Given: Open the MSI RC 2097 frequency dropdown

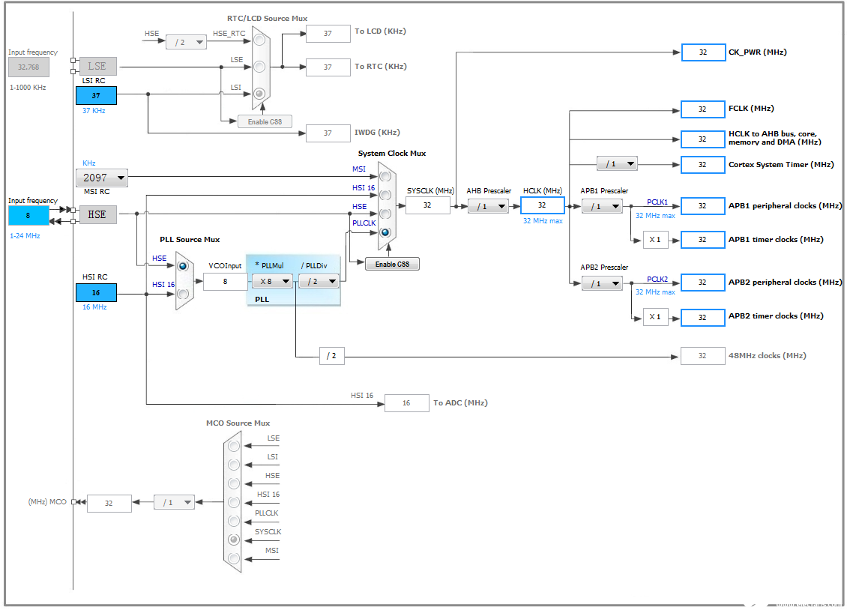Looking at the screenshot, I should pos(102,178).
